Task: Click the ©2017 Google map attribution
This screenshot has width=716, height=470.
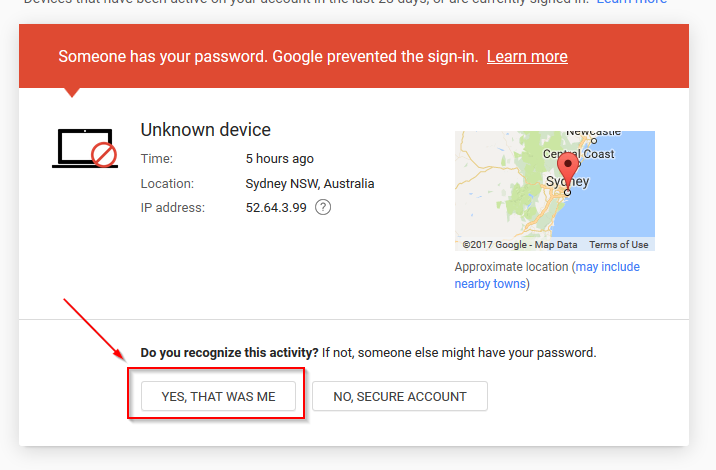Action: [x=493, y=245]
